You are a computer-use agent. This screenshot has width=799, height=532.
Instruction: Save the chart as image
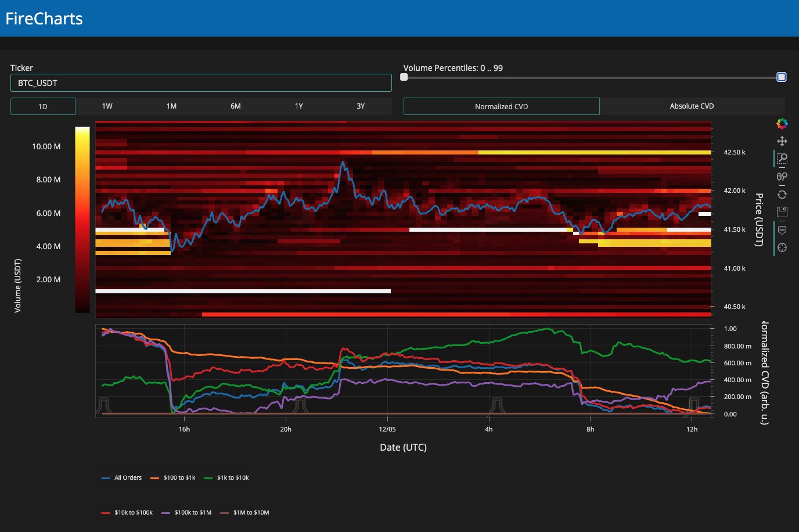point(782,212)
